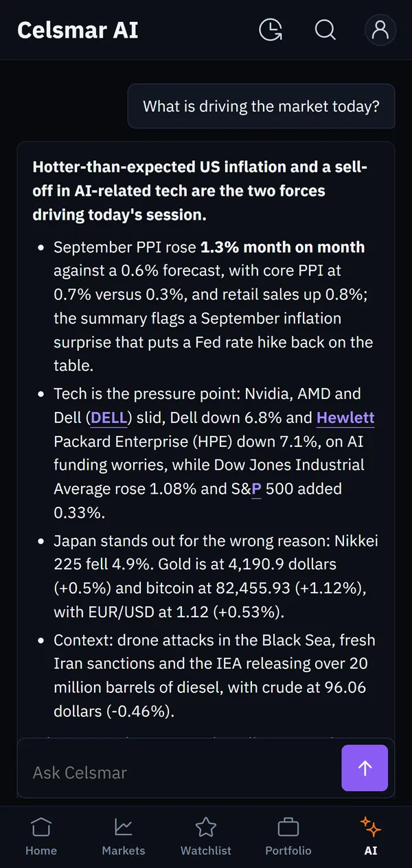Viewport: 412px width, 868px height.
Task: Send message with the purple arrow button
Action: [365, 768]
